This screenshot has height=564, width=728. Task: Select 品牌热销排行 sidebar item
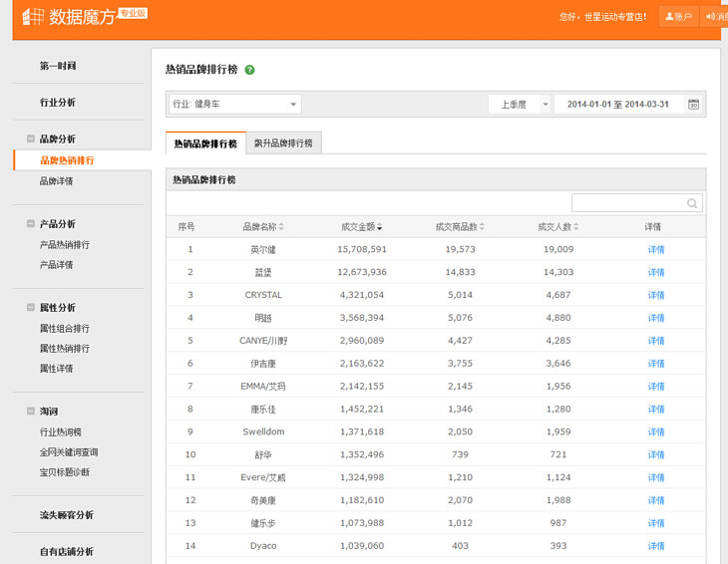click(x=68, y=160)
